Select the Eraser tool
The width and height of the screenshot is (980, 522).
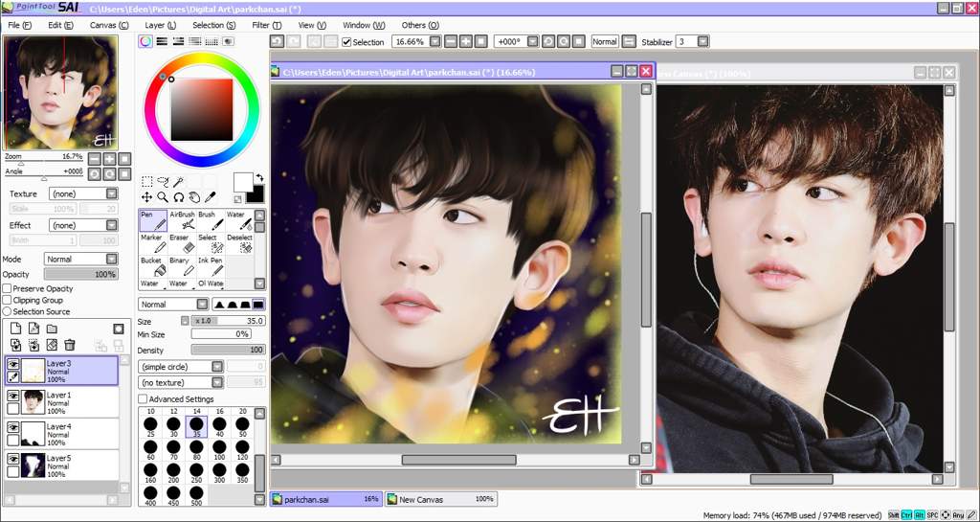coord(182,243)
